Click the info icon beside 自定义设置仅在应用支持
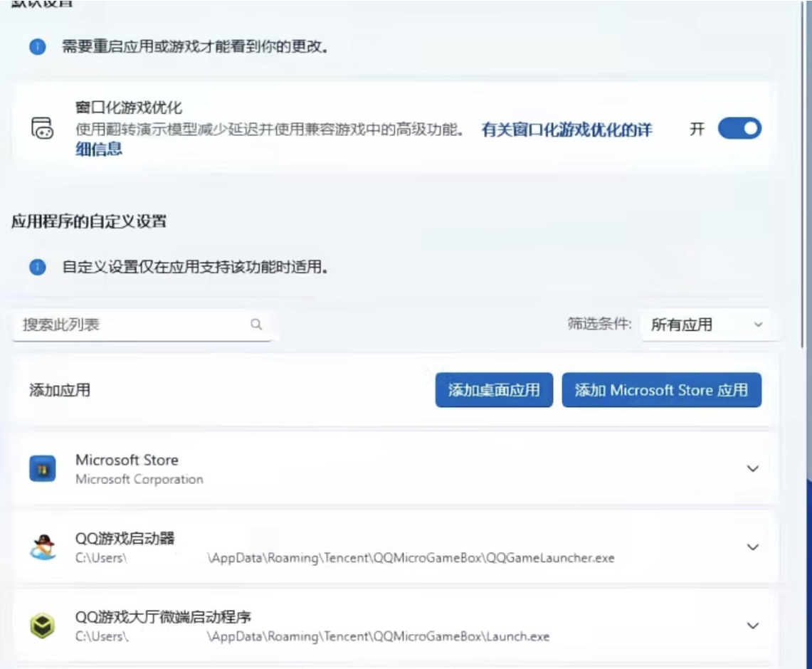This screenshot has height=669, width=812. 37,267
